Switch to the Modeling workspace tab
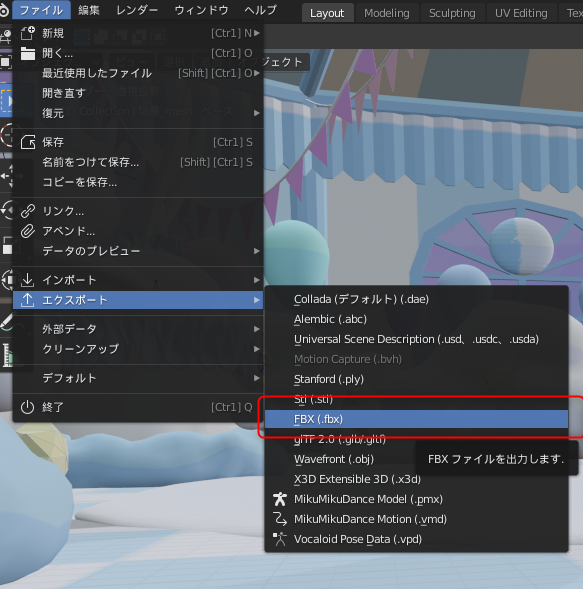Viewport: 583px width, 589px height. click(x=387, y=13)
